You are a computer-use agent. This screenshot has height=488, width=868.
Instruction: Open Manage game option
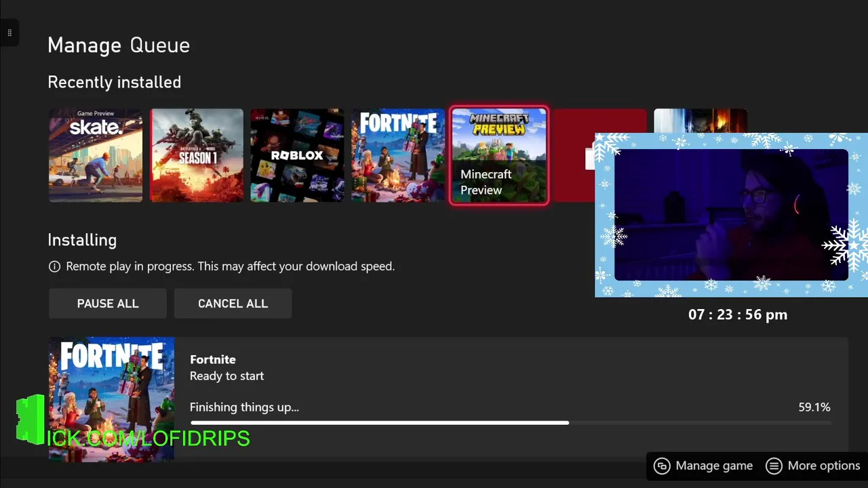tap(703, 466)
